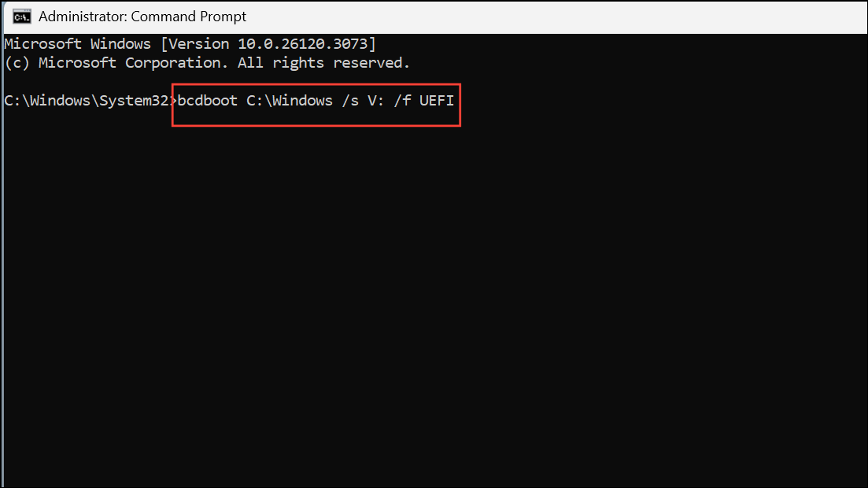This screenshot has height=488, width=868.
Task: Click the word UEFI in the command
Action: (438, 101)
